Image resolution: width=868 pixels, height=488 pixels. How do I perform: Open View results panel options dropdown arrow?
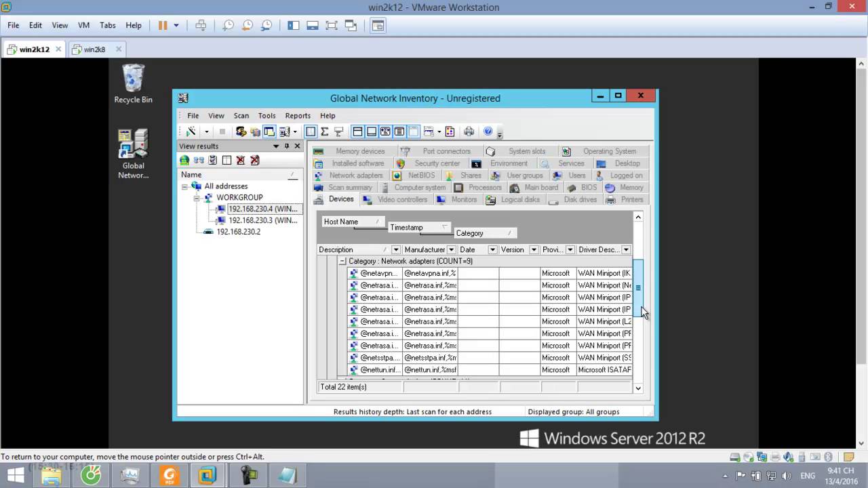276,146
